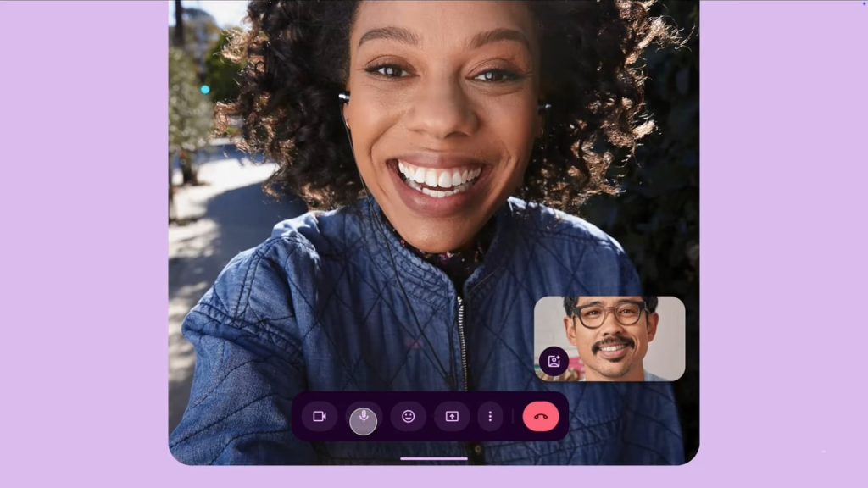Click the microphone icon

pos(364,417)
